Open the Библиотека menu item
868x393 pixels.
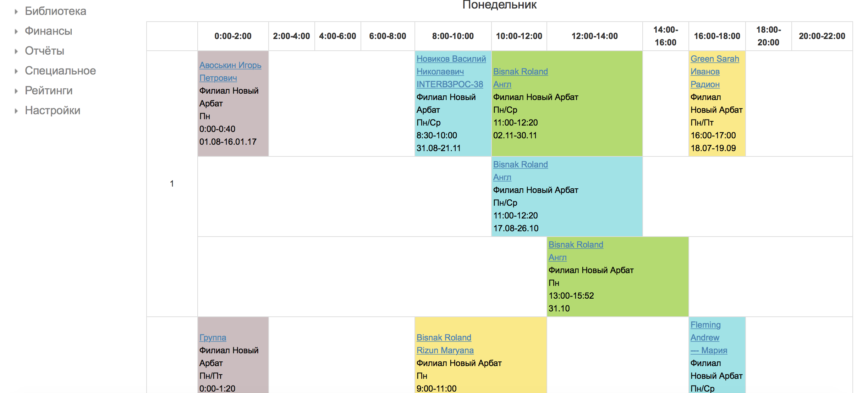[x=55, y=11]
